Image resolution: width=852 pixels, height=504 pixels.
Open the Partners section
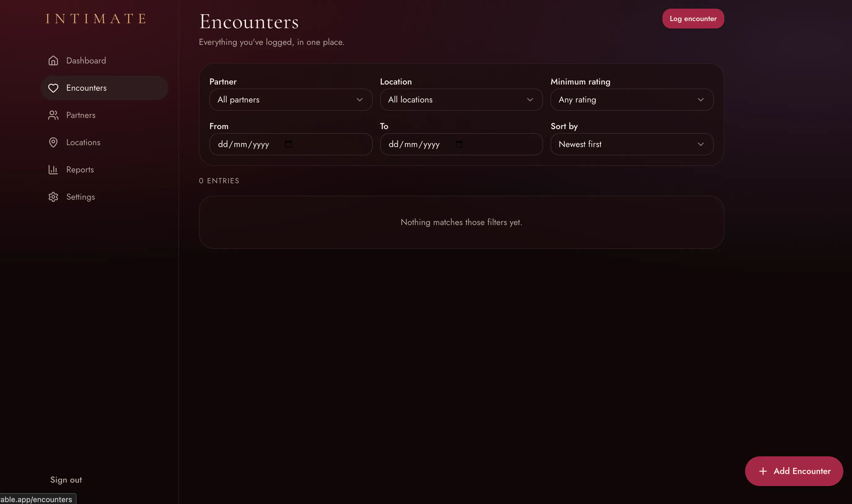tap(104, 115)
